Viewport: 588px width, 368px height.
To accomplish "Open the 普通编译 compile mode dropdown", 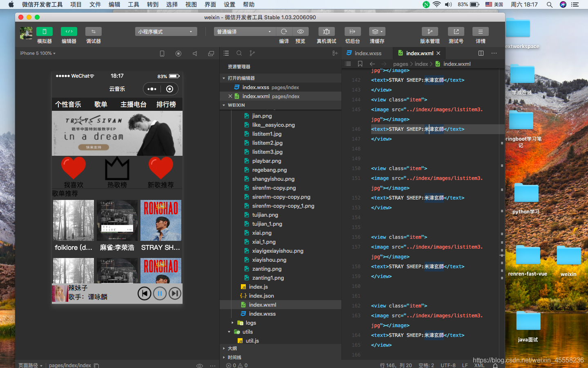I will (x=245, y=31).
